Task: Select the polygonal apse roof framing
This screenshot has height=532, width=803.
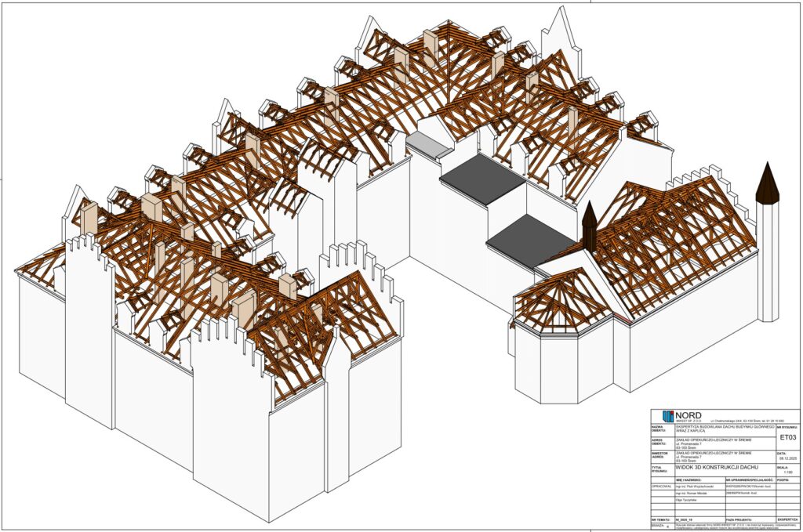Action: [561, 300]
